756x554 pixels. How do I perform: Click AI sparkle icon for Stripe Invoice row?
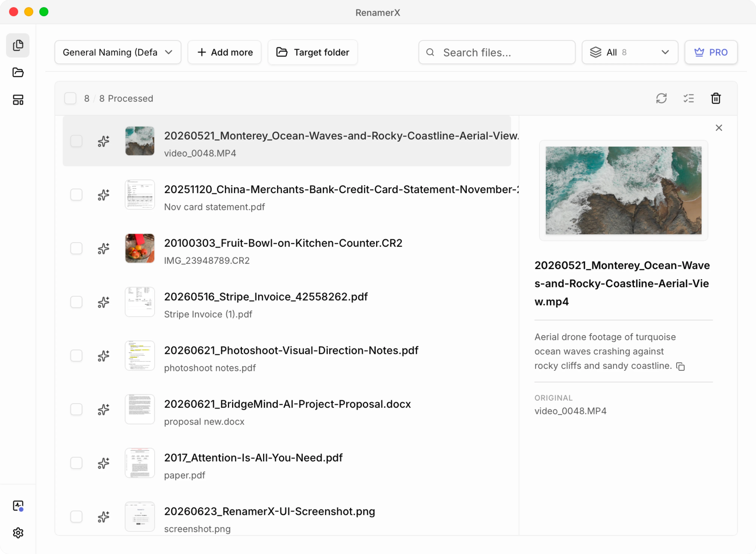pos(103,302)
